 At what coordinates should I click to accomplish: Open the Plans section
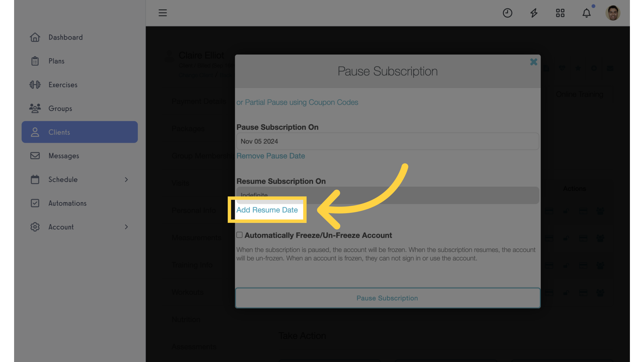56,61
